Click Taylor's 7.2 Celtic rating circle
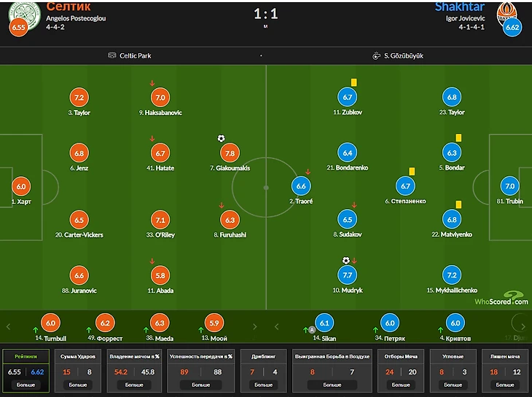Image resolution: width=532 pixels, height=397 pixels. (x=80, y=98)
